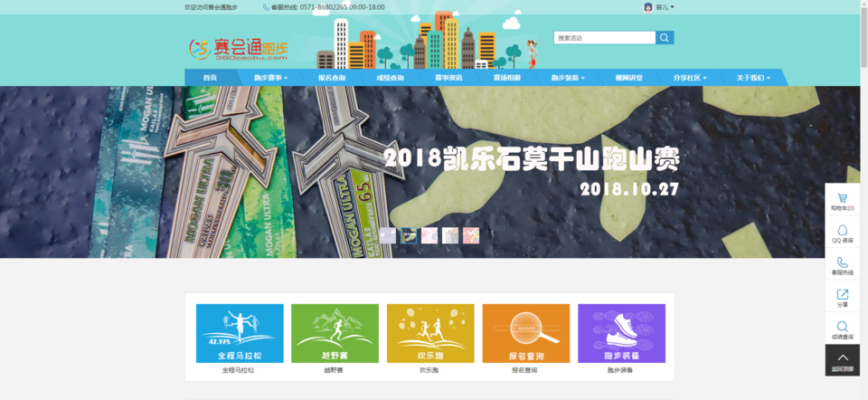The image size is (868, 400).
Task: Expand the 跑步赛事 dropdown menu
Action: pyautogui.click(x=269, y=78)
